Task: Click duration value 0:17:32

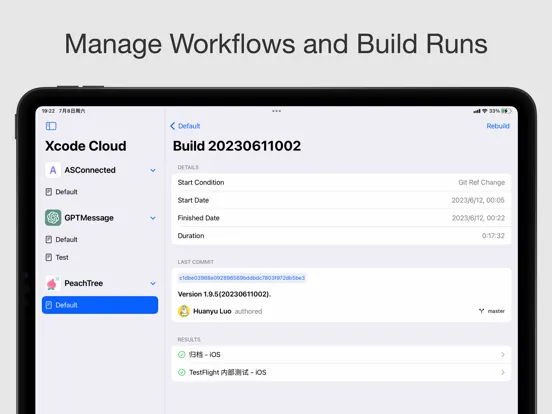Action: (x=493, y=236)
